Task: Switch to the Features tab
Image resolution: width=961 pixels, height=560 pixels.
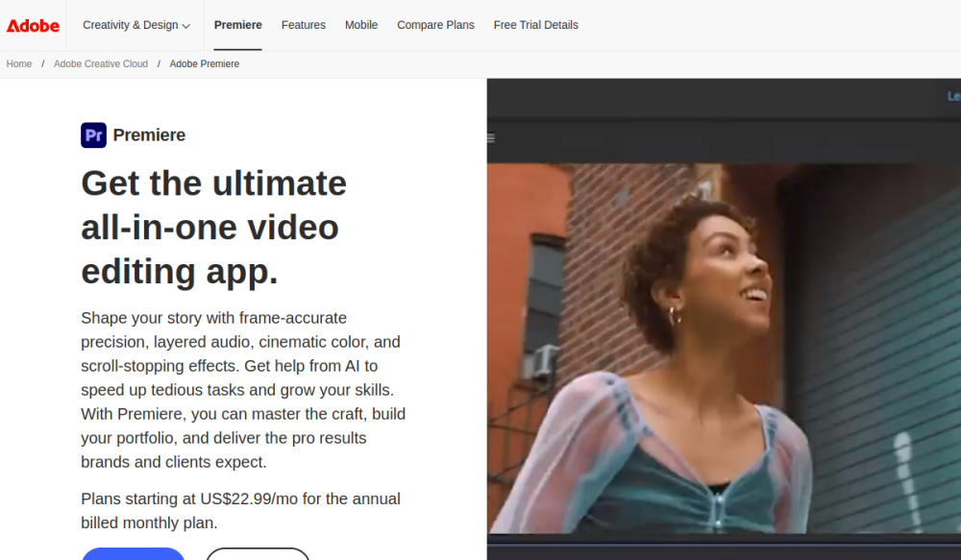Action: click(x=303, y=25)
